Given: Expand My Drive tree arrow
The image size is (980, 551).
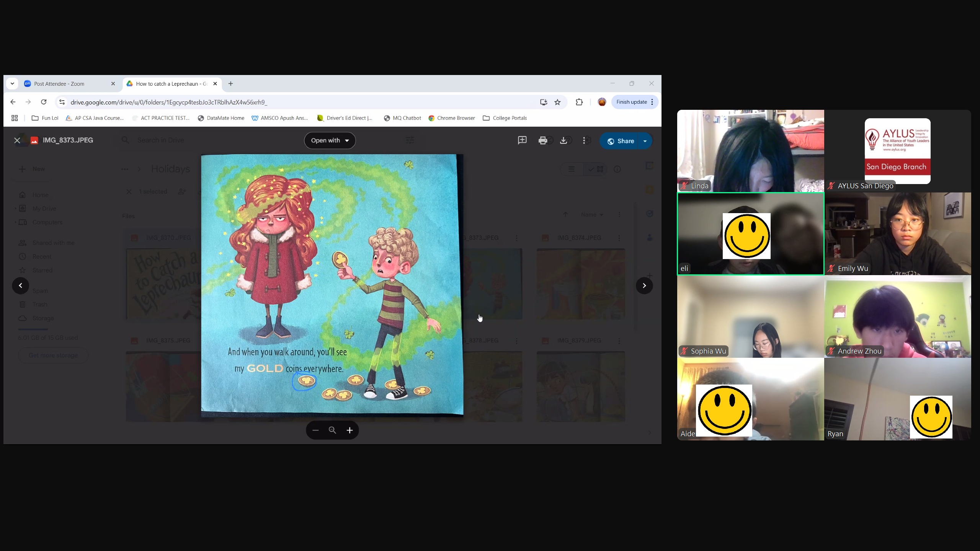Looking at the screenshot, I should [x=15, y=209].
